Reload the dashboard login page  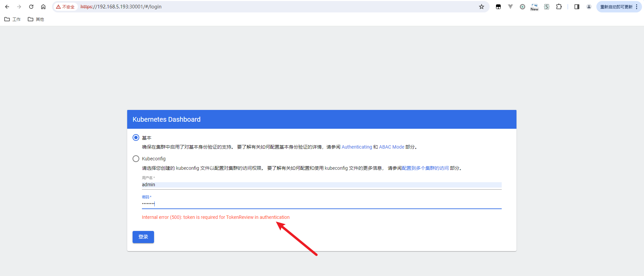(x=31, y=7)
